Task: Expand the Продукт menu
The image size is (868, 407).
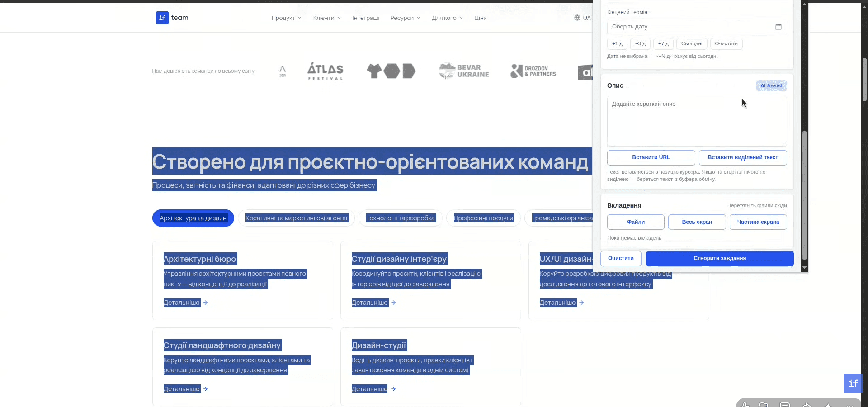Action: [286, 18]
